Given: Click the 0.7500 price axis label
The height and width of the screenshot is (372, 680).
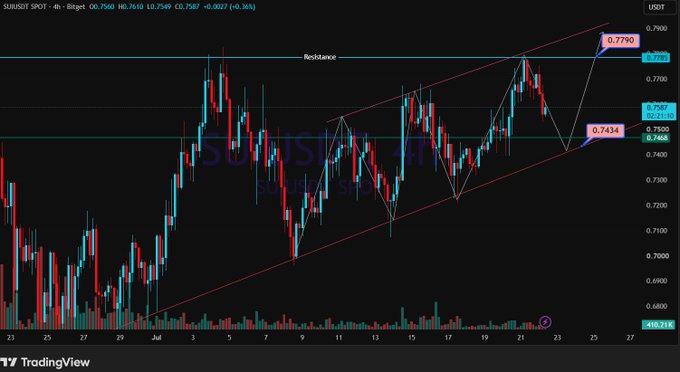Looking at the screenshot, I should 657,129.
